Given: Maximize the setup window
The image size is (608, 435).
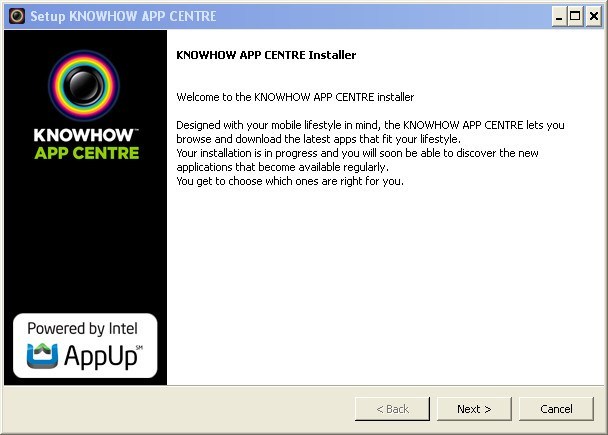Looking at the screenshot, I should tap(575, 17).
